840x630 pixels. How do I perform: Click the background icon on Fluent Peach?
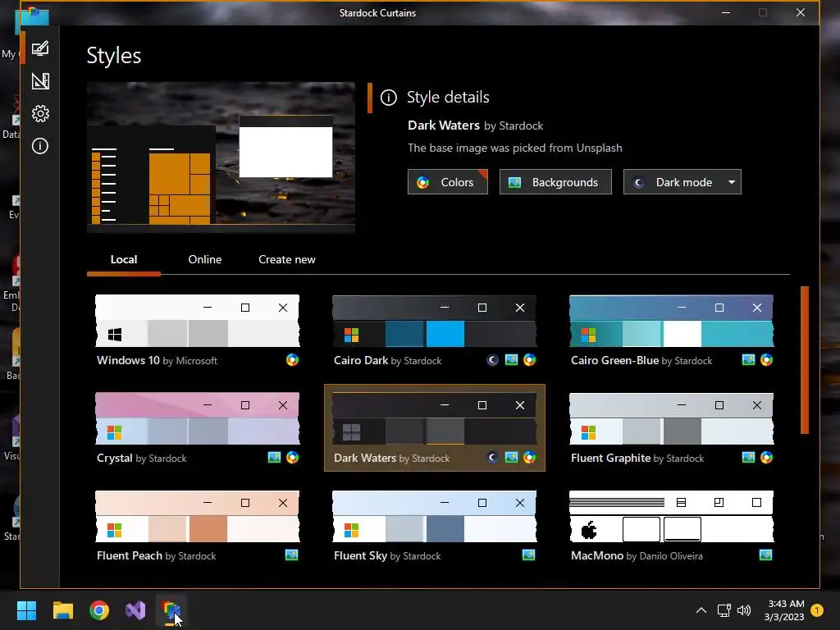coord(291,555)
